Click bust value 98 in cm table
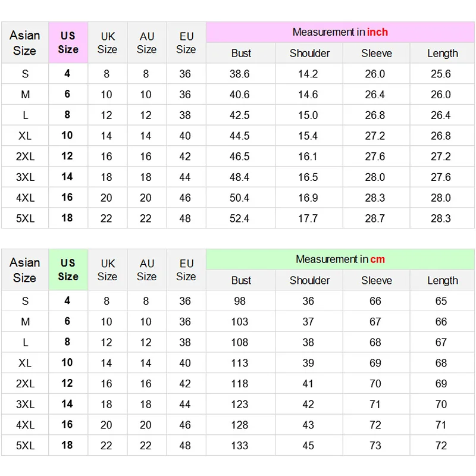 [x=240, y=301]
